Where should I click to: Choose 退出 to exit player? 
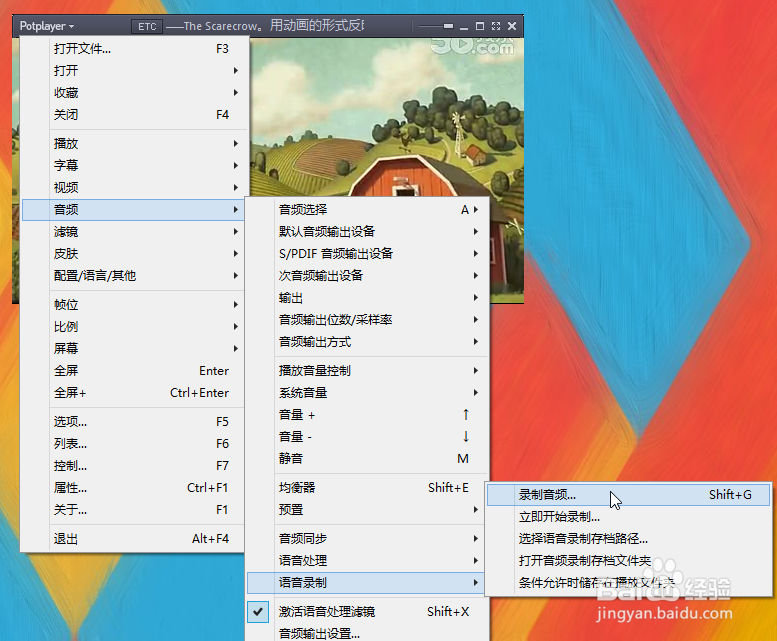pos(133,538)
